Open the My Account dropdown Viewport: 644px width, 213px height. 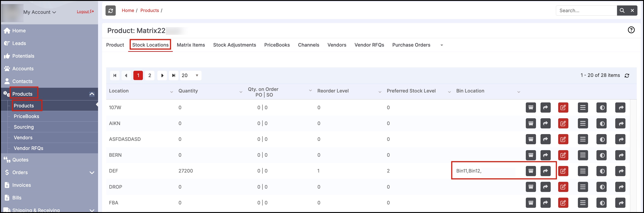tap(39, 12)
